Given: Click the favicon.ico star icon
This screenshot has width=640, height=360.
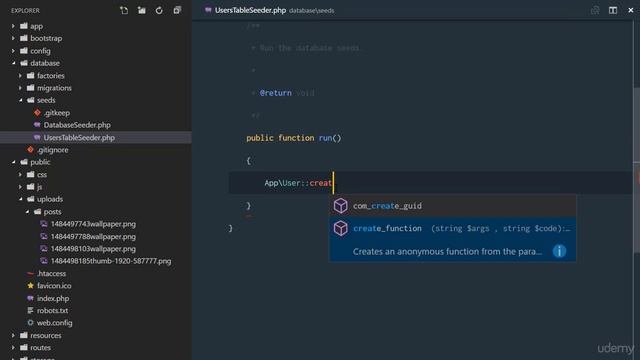Looking at the screenshot, I should (x=30, y=286).
